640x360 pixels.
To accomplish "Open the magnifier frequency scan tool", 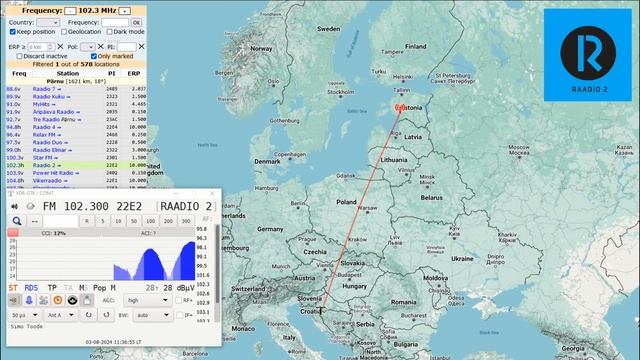I will click(x=17, y=221).
